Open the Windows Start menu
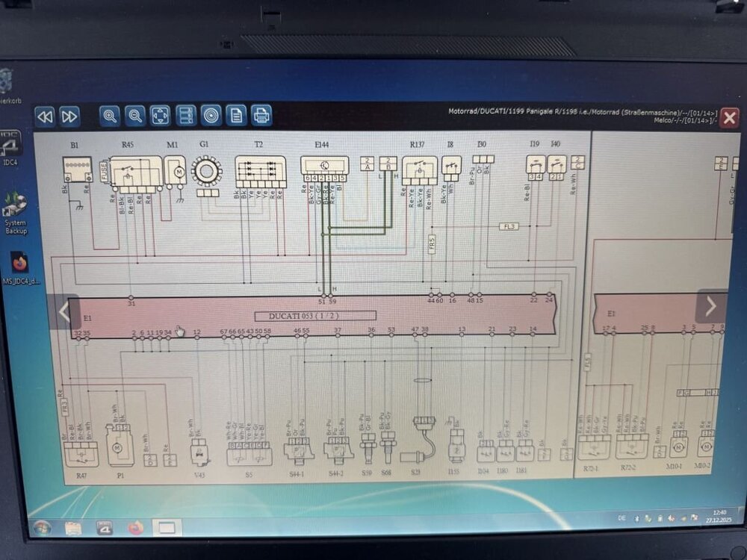This screenshot has width=747, height=560. 43,528
